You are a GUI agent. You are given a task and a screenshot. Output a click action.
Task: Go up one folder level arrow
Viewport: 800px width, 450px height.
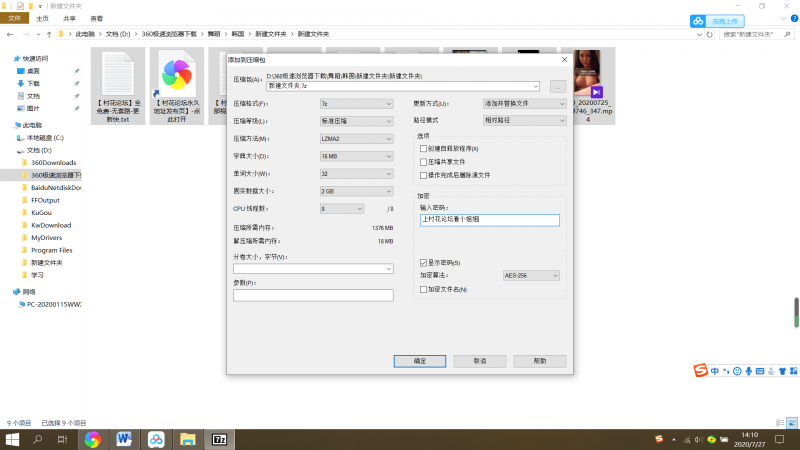click(x=47, y=35)
